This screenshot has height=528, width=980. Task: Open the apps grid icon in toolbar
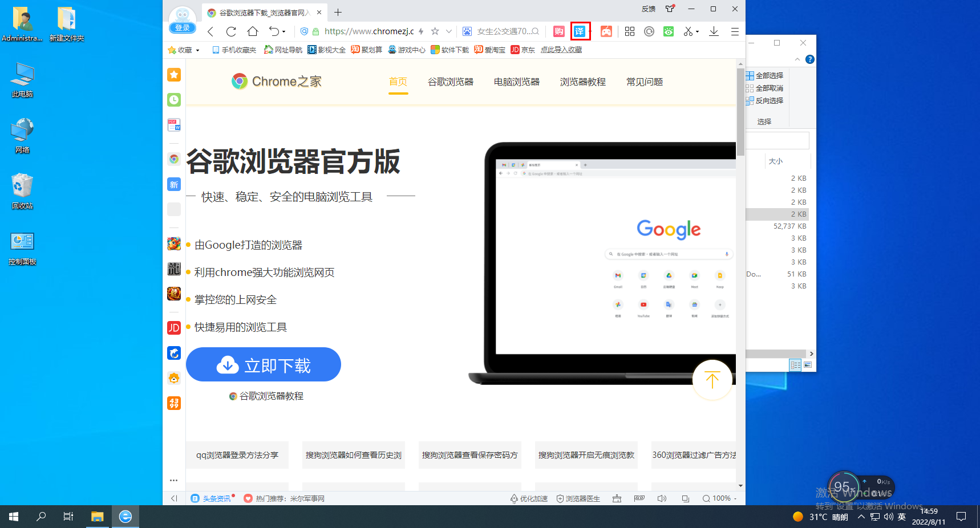[630, 31]
